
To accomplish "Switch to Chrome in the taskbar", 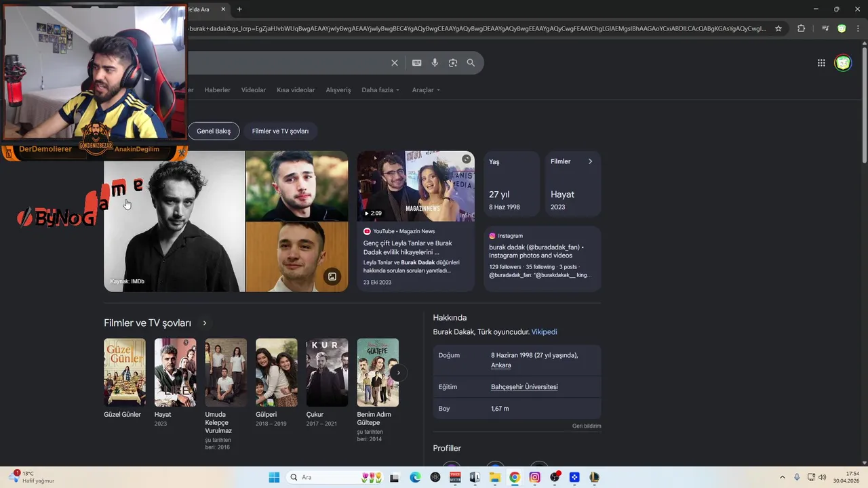I will coord(515,477).
